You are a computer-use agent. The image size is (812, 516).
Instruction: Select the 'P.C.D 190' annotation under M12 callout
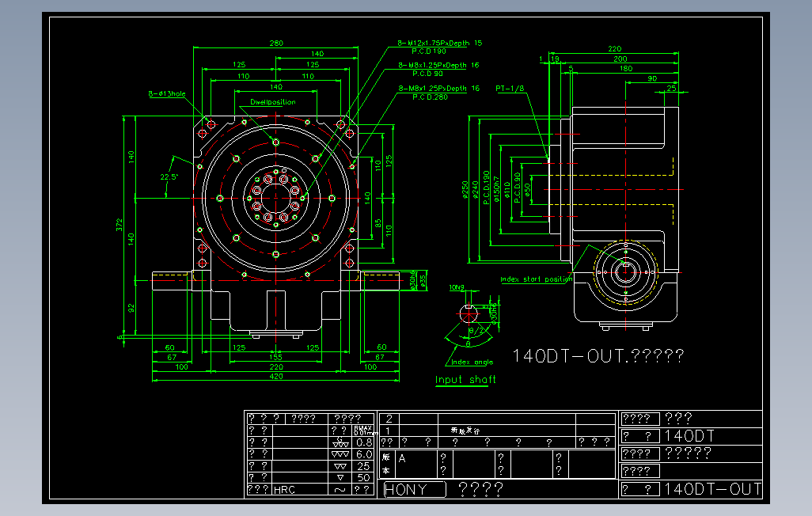click(x=429, y=51)
